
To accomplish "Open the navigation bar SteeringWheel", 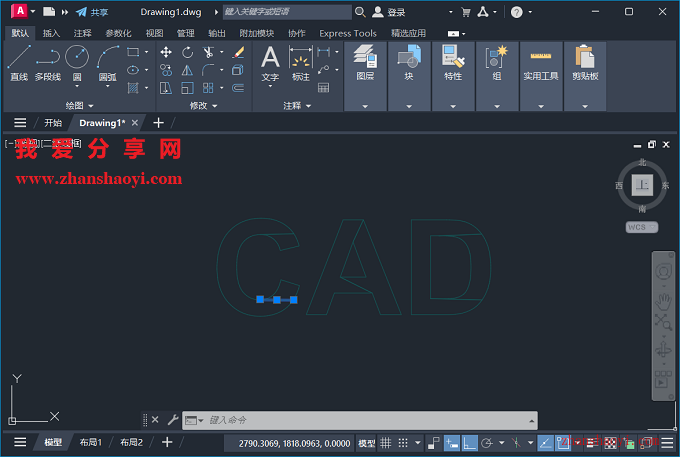I will (x=663, y=272).
